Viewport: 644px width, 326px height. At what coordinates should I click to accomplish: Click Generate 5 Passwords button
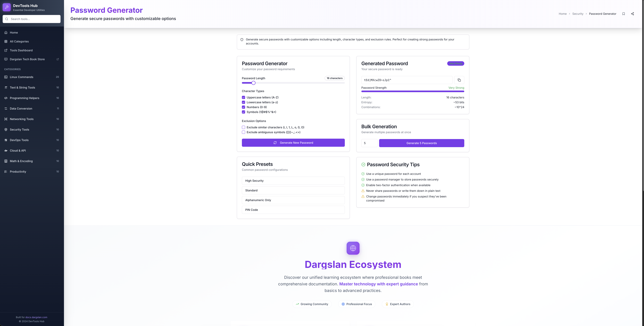coord(421,143)
